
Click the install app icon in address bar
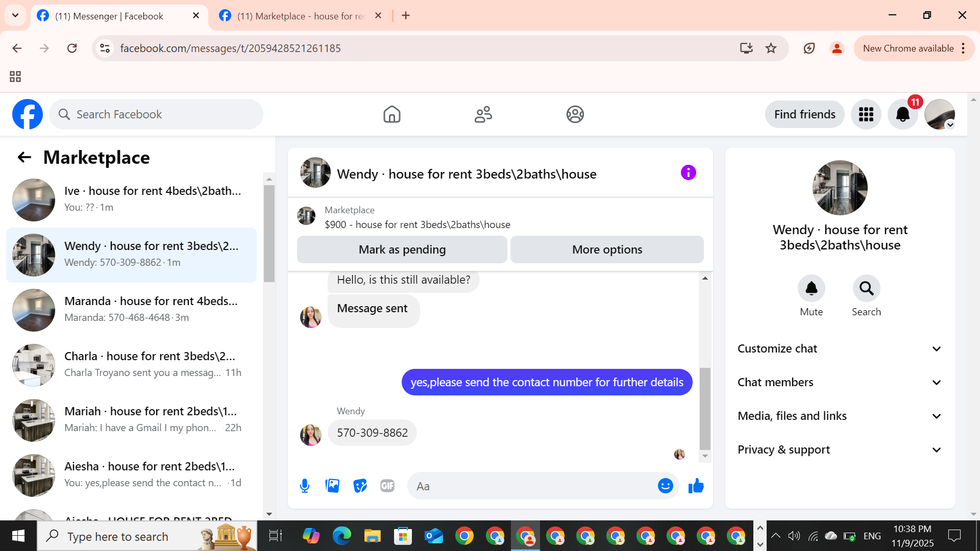point(746,48)
